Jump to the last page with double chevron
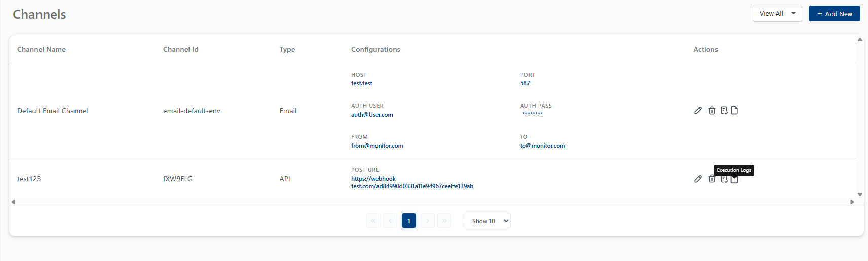This screenshot has width=868, height=261. click(444, 221)
